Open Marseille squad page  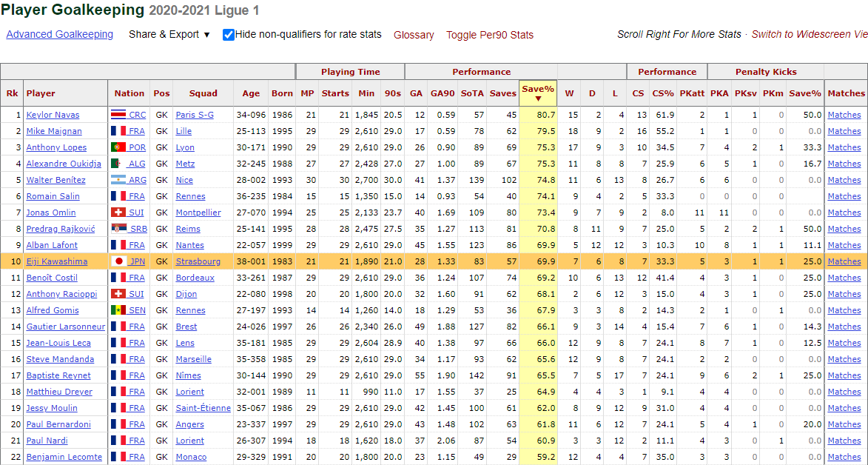[x=194, y=359]
